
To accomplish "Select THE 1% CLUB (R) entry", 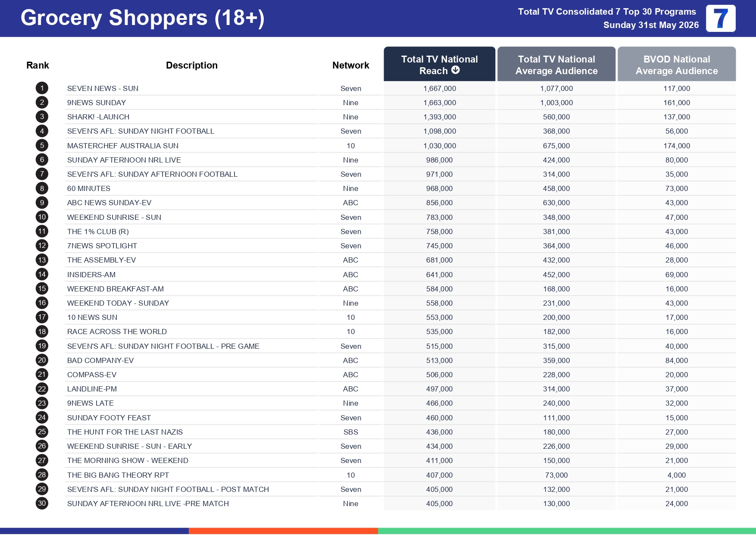I will point(98,232).
